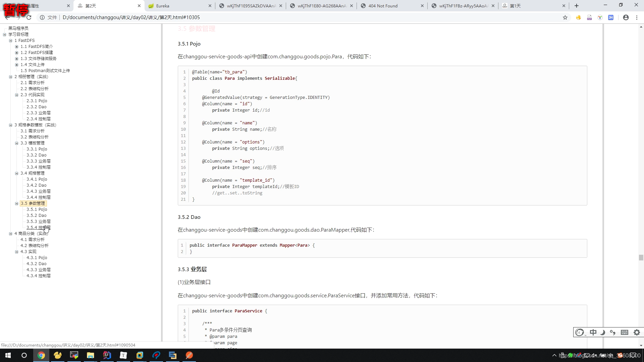The image size is (644, 362).
Task: Open 3.5.2 Dao outline entry
Action: pos(37,216)
